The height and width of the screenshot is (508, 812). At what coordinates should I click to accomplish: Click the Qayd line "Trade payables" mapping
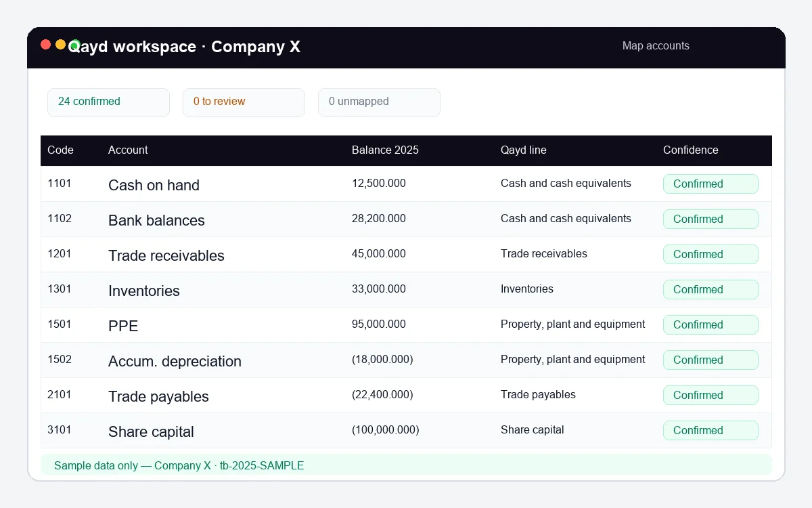[x=538, y=394]
